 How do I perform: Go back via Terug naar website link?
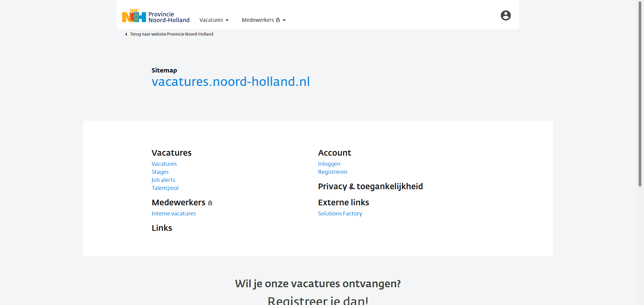pos(171,34)
